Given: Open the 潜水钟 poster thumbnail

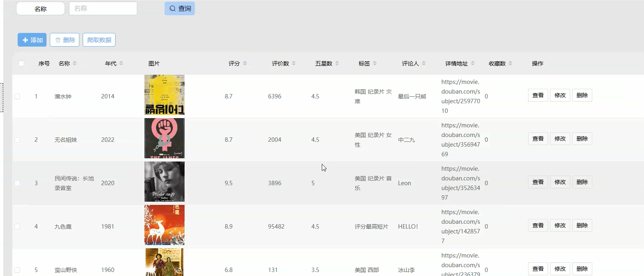Looking at the screenshot, I should (x=165, y=95).
